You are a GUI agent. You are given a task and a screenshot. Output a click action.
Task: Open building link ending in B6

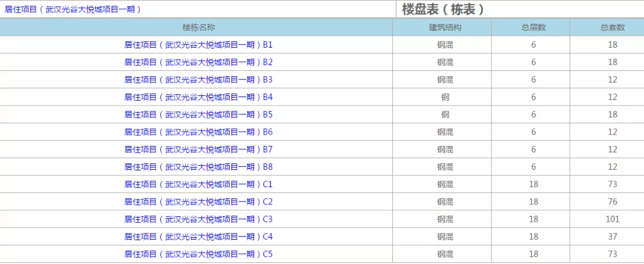pyautogui.click(x=199, y=132)
